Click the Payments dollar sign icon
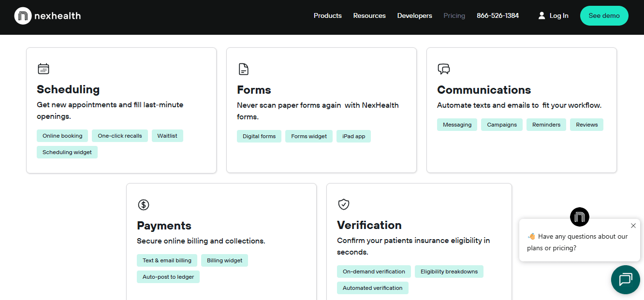Image resolution: width=644 pixels, height=300 pixels. 144,205
